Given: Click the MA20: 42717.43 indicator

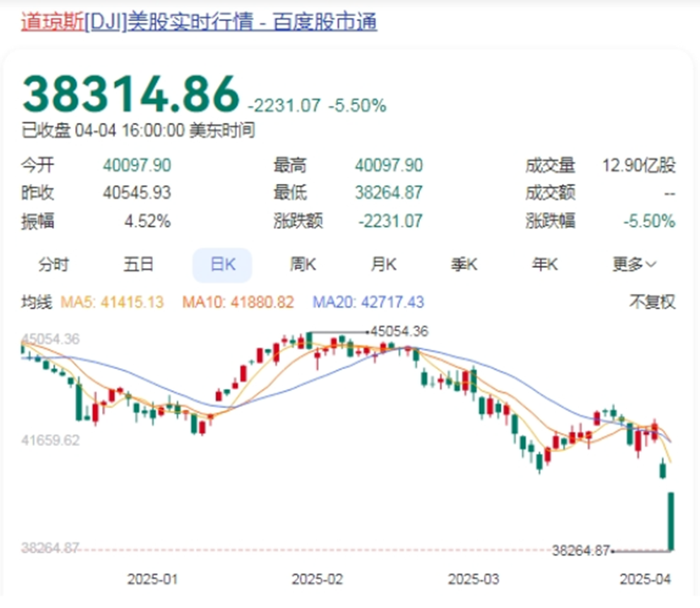Looking at the screenshot, I should pos(368,303).
